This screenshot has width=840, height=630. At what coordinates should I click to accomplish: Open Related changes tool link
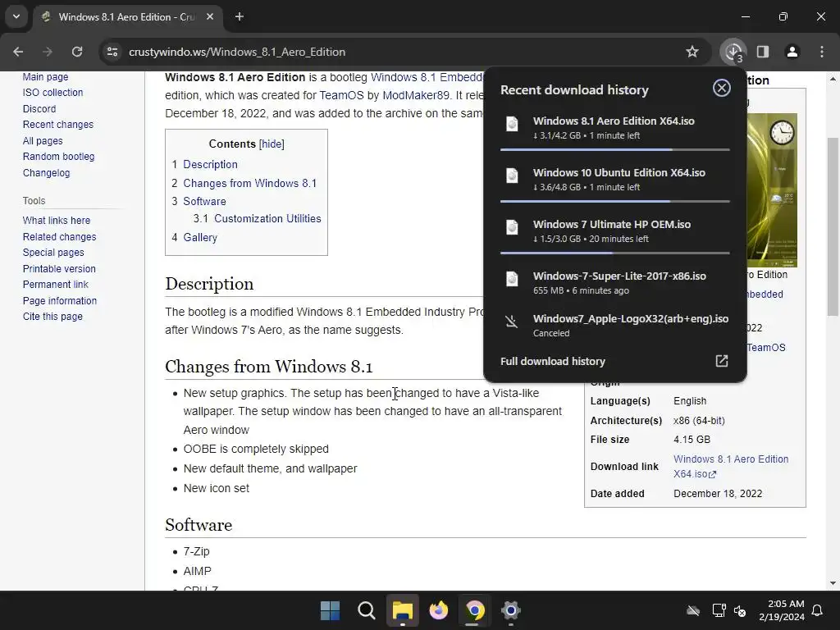pos(59,237)
